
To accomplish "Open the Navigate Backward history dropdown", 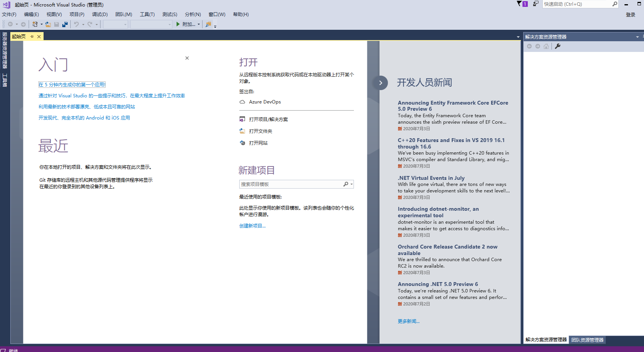I will click(17, 24).
